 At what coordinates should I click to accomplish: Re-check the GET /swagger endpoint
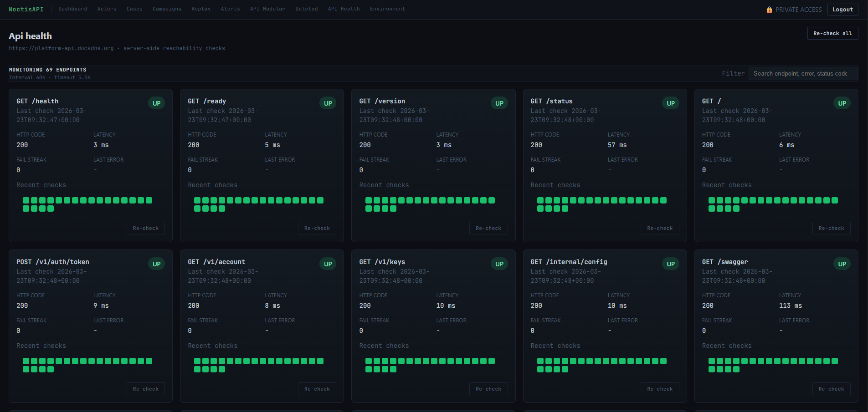(x=831, y=389)
